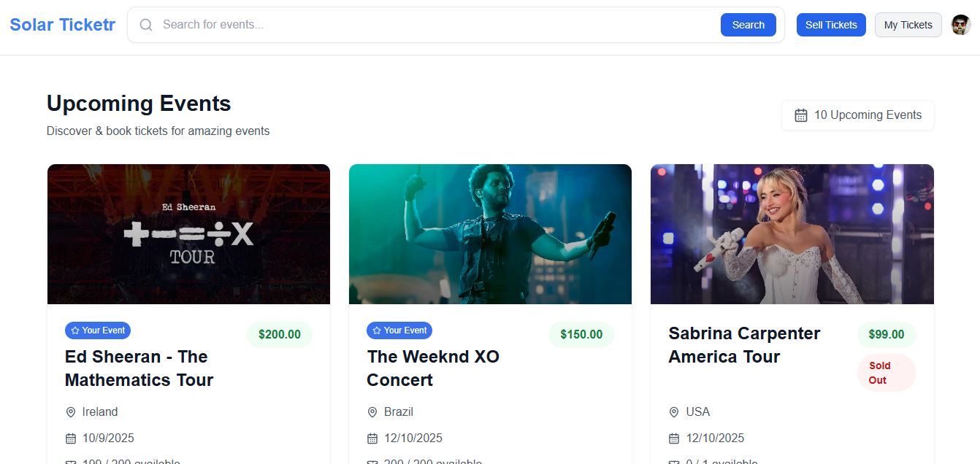The height and width of the screenshot is (464, 980).
Task: Click the location pin icon next to Ireland
Action: [x=71, y=412]
